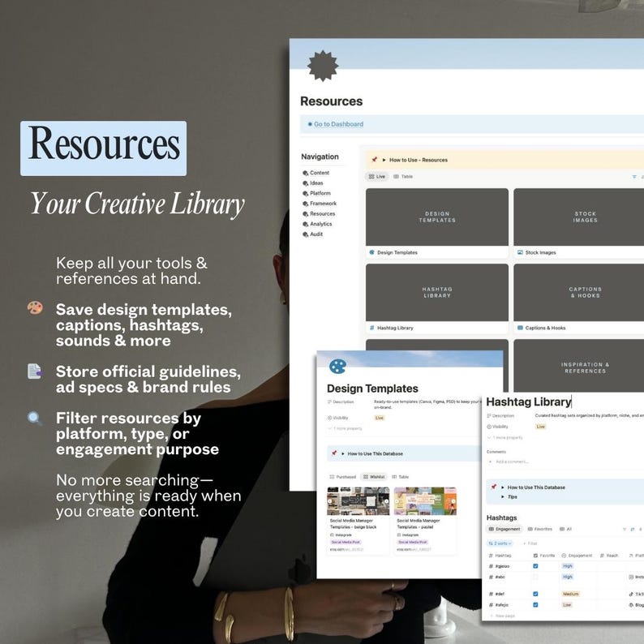The width and height of the screenshot is (644, 644).
Task: Click the Hashtag Library page title
Action: (529, 401)
